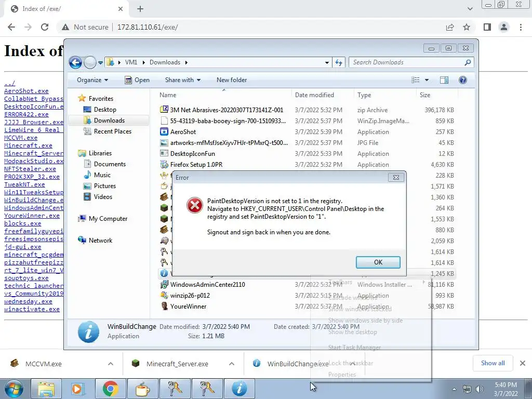The height and width of the screenshot is (399, 532).
Task: Toggle the preview pane icon
Action: (444, 80)
